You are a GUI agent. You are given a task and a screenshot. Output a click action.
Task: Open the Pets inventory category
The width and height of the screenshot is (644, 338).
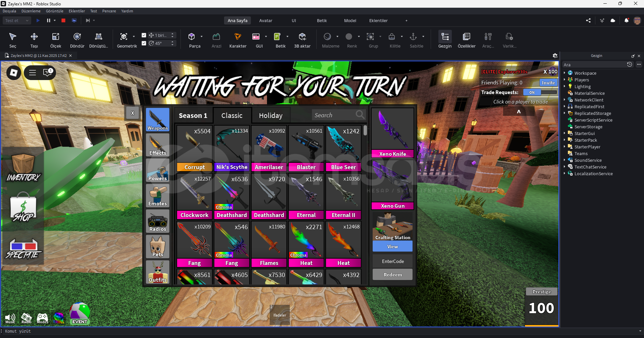click(158, 247)
